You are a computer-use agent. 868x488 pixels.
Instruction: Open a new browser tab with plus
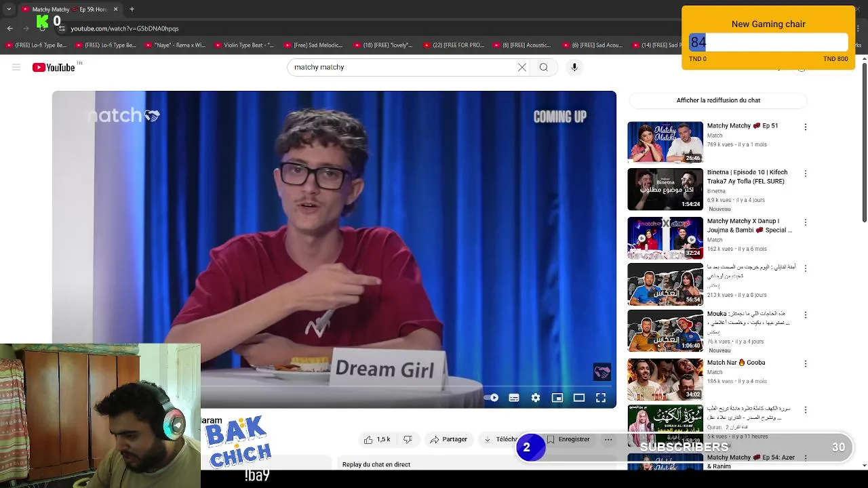[132, 9]
